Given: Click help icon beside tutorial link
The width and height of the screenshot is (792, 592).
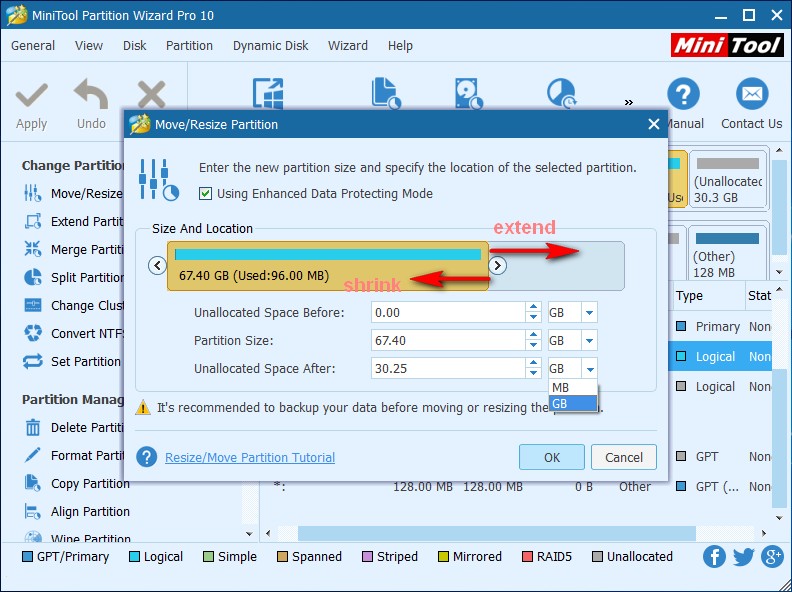Looking at the screenshot, I should [x=146, y=457].
